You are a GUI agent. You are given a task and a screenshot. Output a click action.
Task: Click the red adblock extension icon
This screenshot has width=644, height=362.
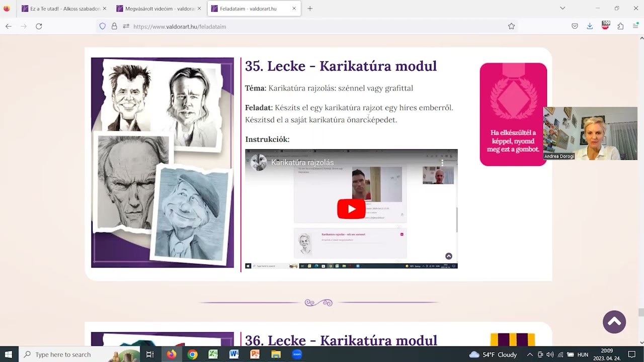pos(605,25)
